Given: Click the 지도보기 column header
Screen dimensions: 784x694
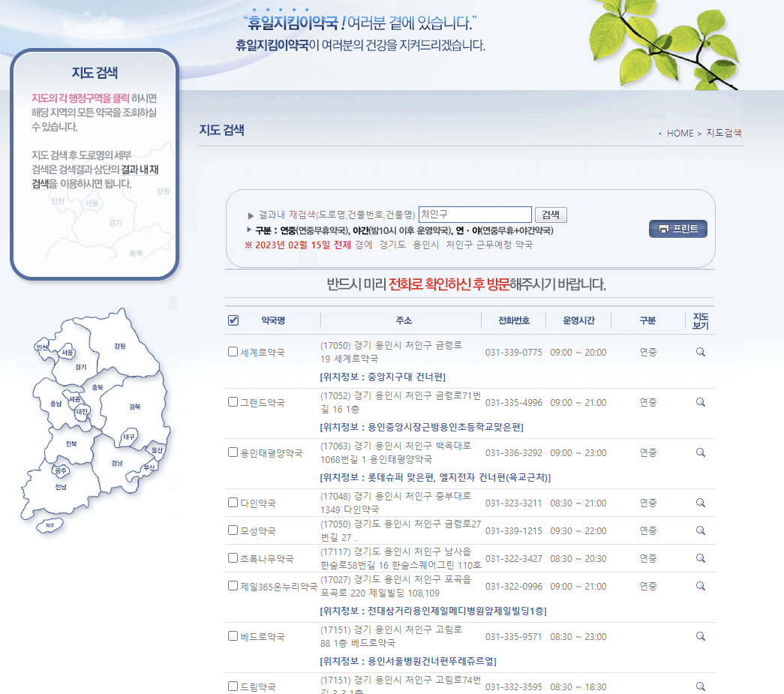Looking at the screenshot, I should click(701, 321).
